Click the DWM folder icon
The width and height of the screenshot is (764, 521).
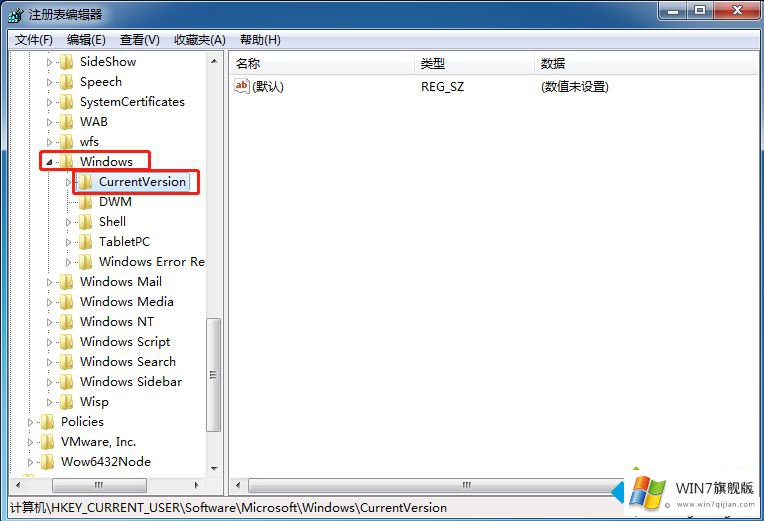tap(85, 202)
